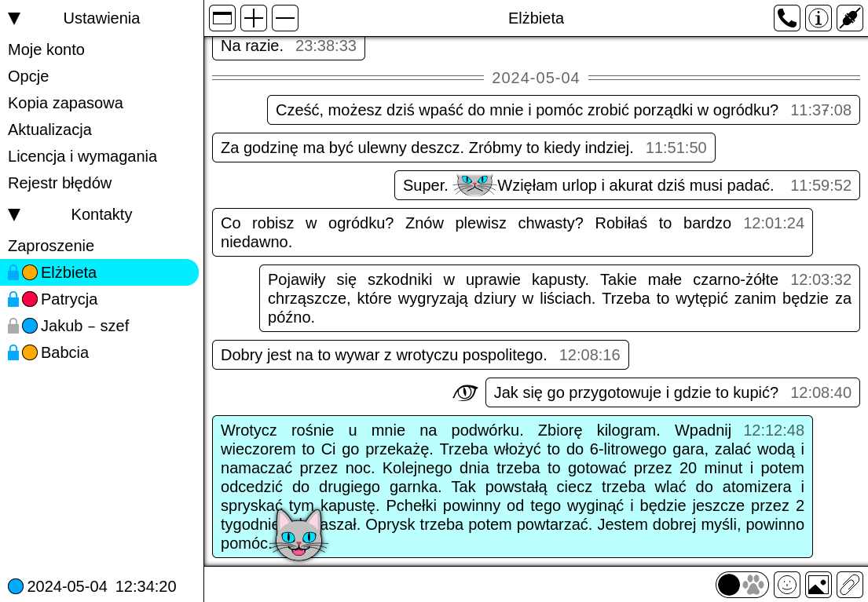Click the send image icon
Viewport: 868px width, 602px height.
tap(819, 584)
